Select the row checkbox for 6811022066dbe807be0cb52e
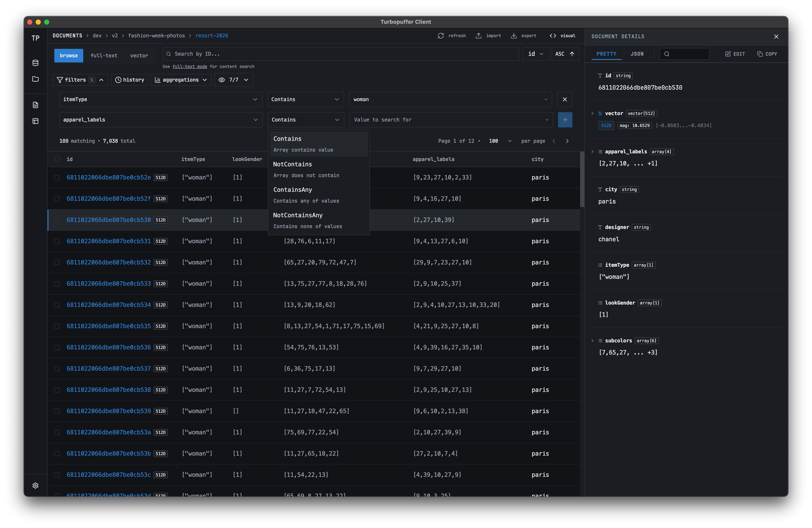Viewport: 812px width, 528px height. click(57, 177)
